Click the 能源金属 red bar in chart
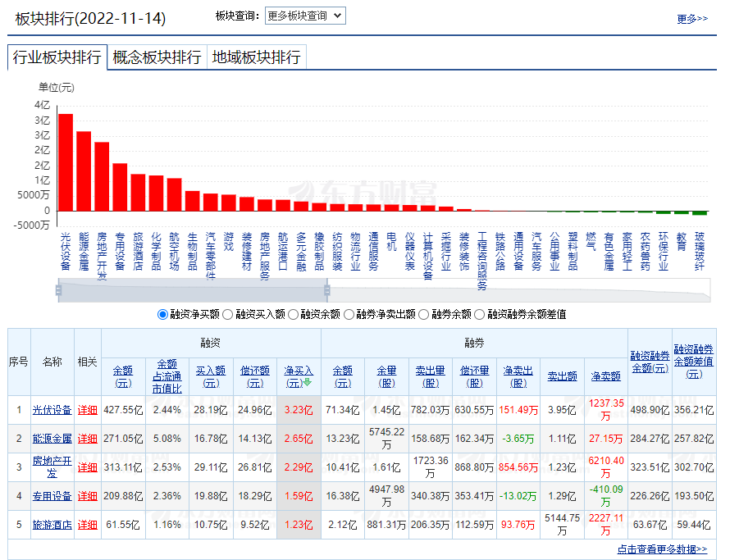This screenshot has width=730, height=560. pos(84,171)
